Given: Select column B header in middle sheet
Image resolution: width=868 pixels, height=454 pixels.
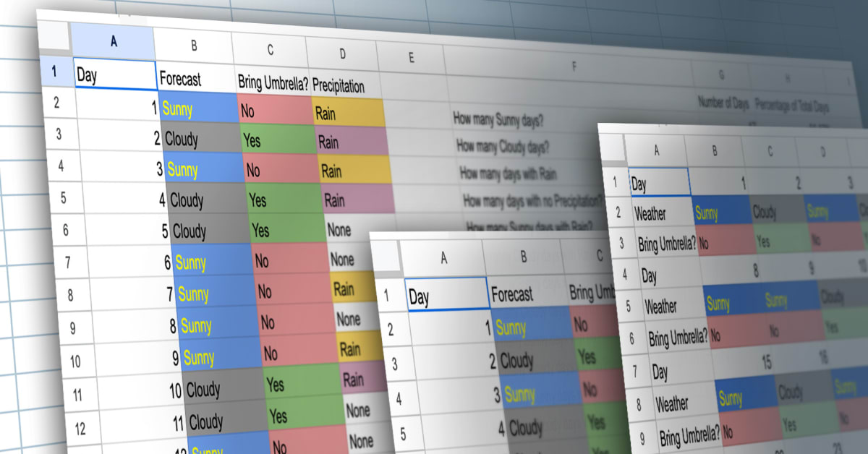Looking at the screenshot, I should (524, 254).
